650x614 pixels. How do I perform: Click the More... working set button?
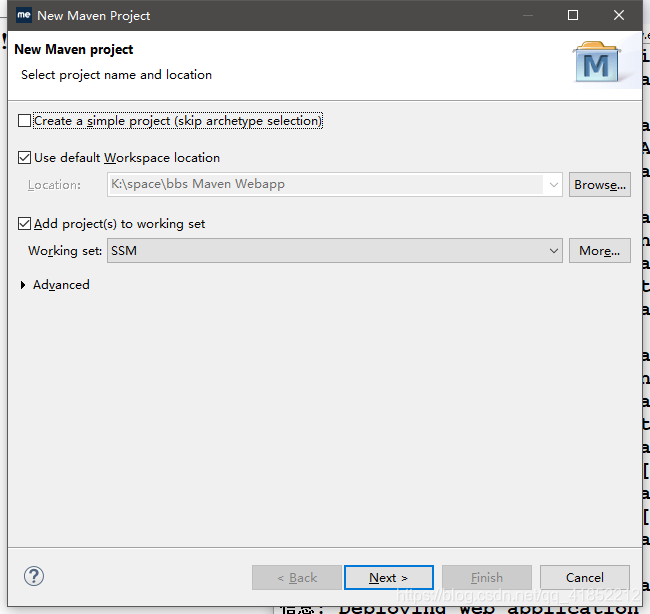(x=599, y=250)
